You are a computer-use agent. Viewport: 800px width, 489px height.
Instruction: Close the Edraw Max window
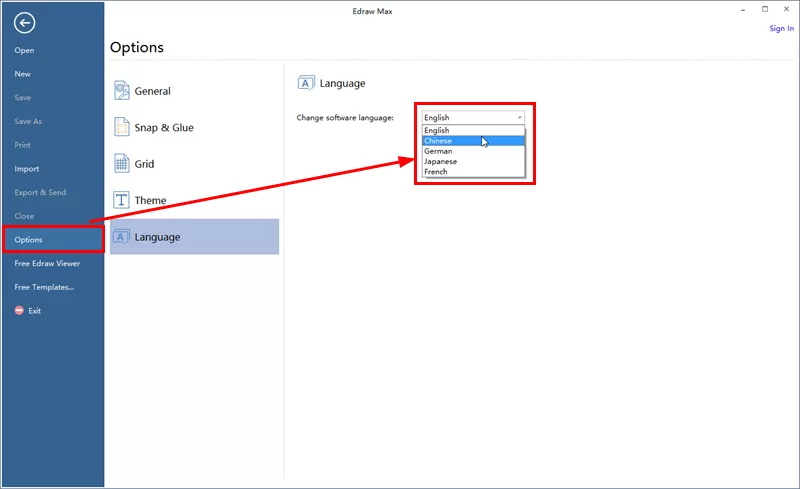(786, 9)
